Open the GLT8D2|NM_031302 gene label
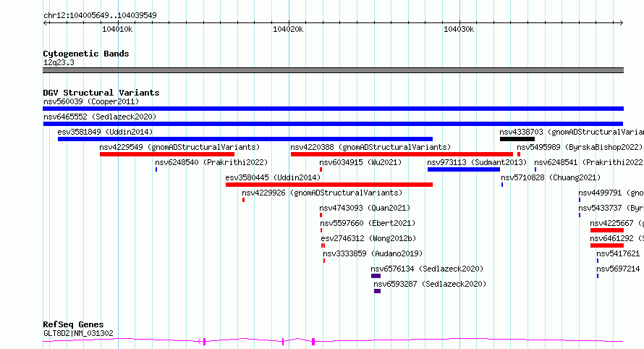 point(78,333)
